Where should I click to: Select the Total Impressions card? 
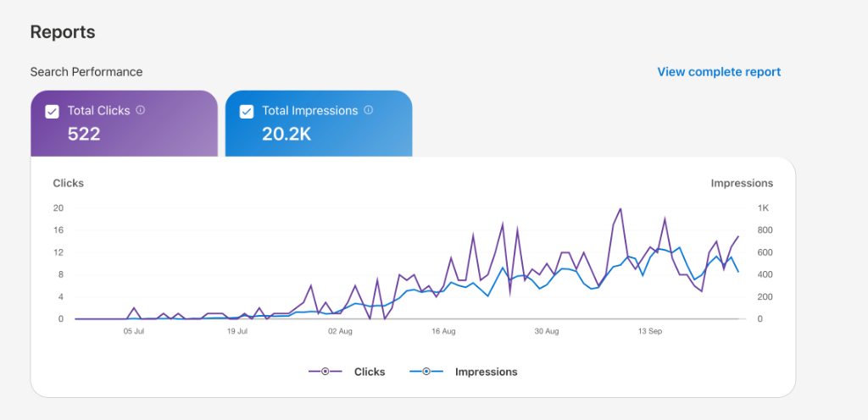319,124
